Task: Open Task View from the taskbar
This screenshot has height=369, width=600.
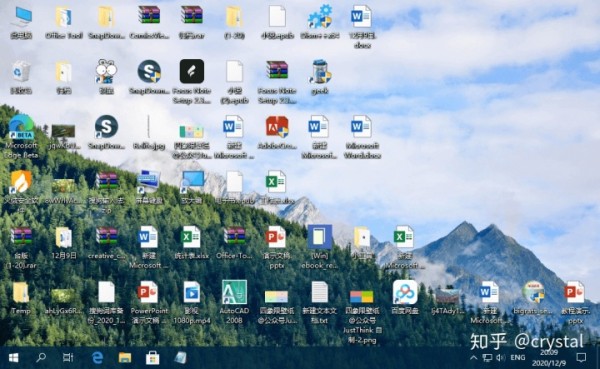Action: 68,358
